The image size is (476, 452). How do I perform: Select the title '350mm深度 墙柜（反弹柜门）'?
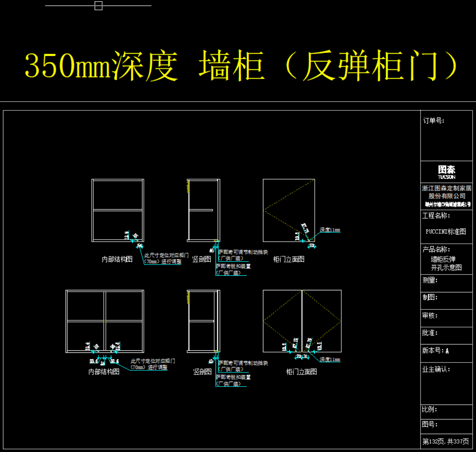241,65
